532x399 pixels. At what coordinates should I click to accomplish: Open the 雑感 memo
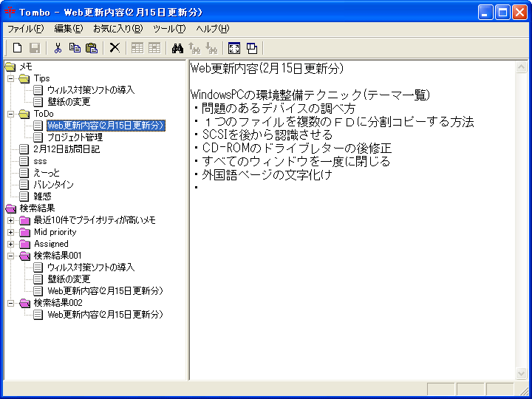tap(42, 197)
